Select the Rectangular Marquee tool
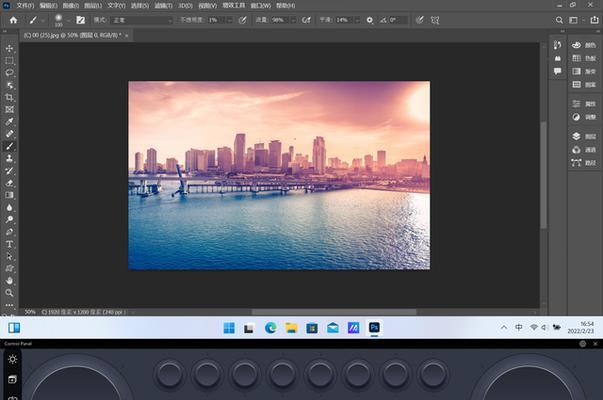This screenshot has height=400, width=603. pyautogui.click(x=10, y=61)
